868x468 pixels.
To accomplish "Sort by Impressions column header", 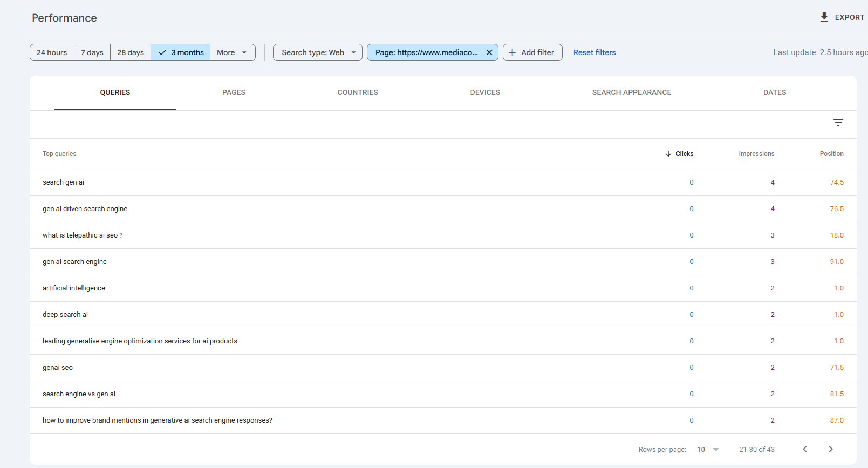I will (756, 154).
